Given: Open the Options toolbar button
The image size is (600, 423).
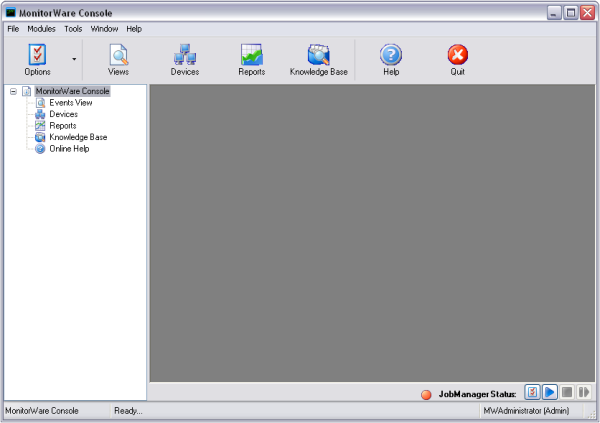Looking at the screenshot, I should [x=37, y=60].
